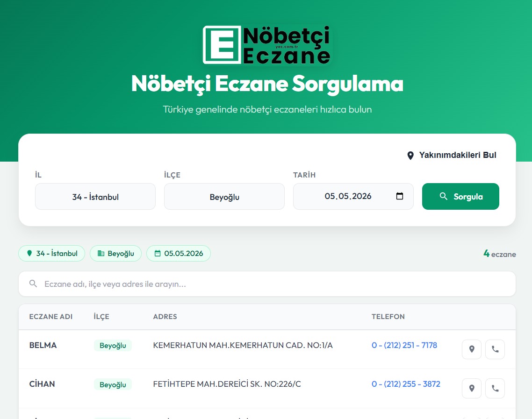Open the İl dropdown showing 34 - İstanbul
532x419 pixels.
pyautogui.click(x=95, y=197)
